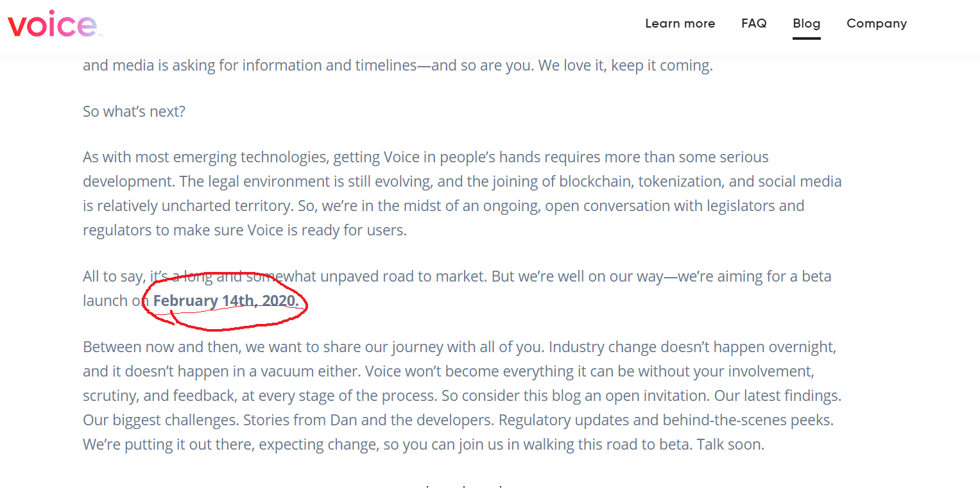
Task: Open the Company menu link
Action: point(876,24)
